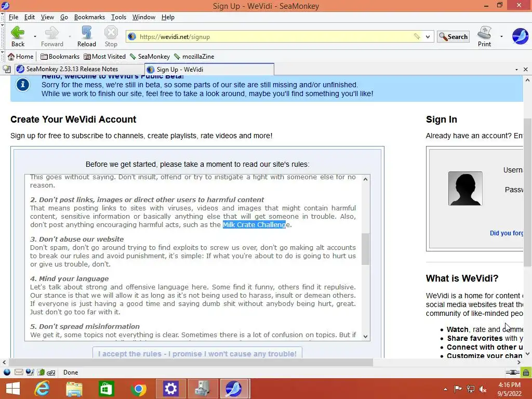
Task: Open the SeaMonkey bookmark link
Action: (x=150, y=57)
